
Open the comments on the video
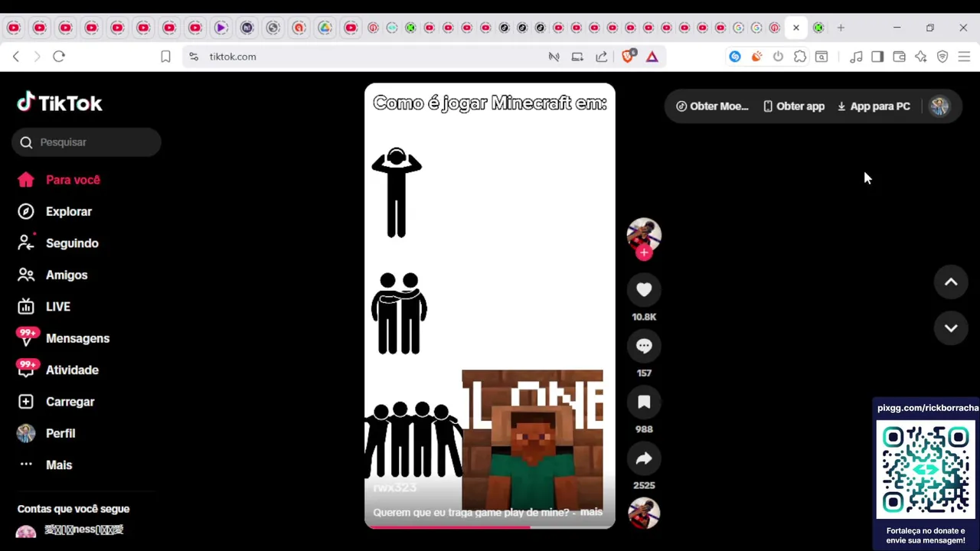[644, 346]
